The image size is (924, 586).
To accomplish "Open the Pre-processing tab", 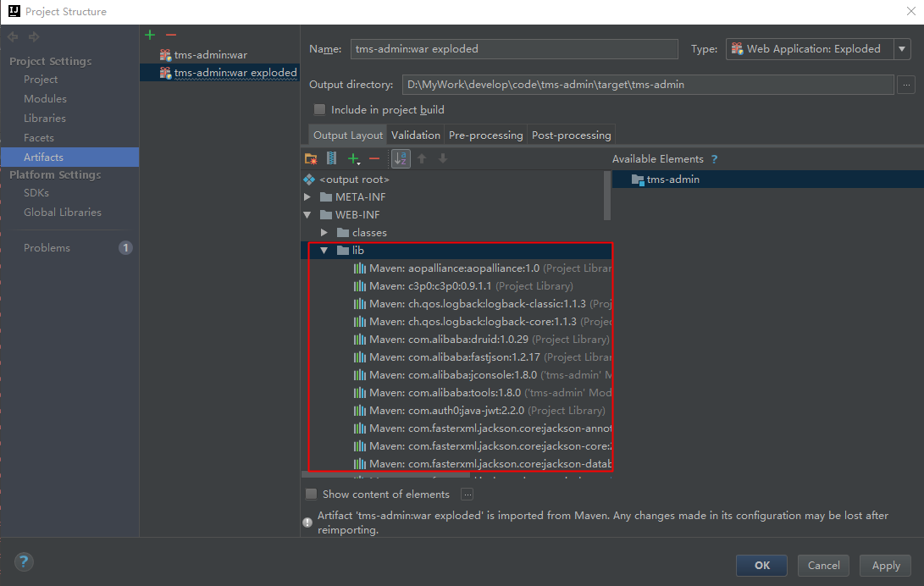I will click(x=486, y=135).
